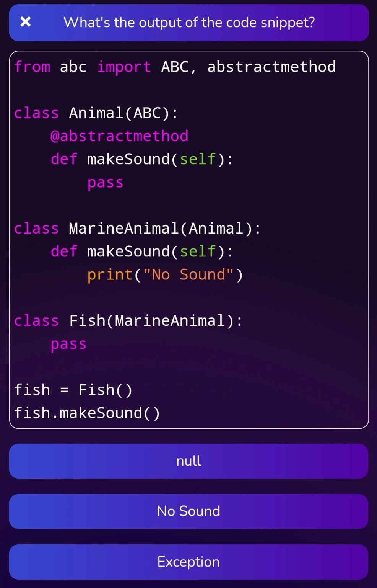Click the @abstractmethod decorator
377x588 pixels.
point(119,136)
